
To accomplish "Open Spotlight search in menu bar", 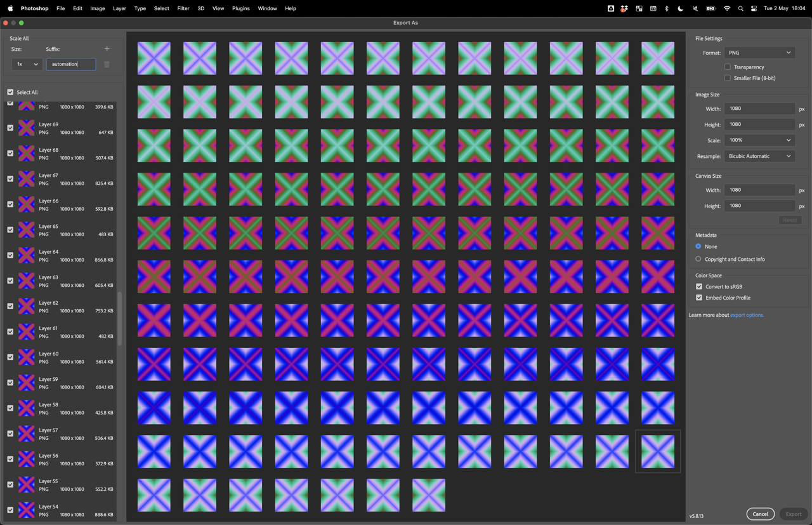I will tap(740, 9).
